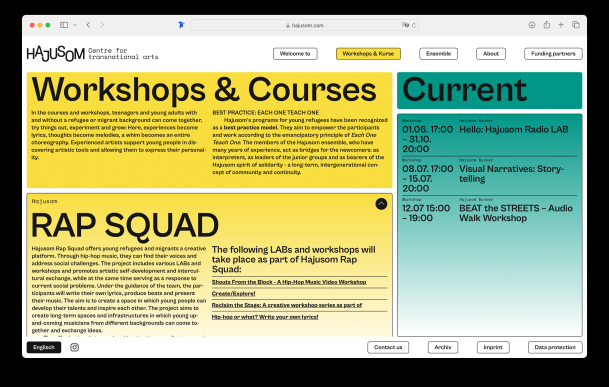The image size is (609, 387).
Task: Open Shouts From the Block workshop link
Action: pyautogui.click(x=289, y=282)
